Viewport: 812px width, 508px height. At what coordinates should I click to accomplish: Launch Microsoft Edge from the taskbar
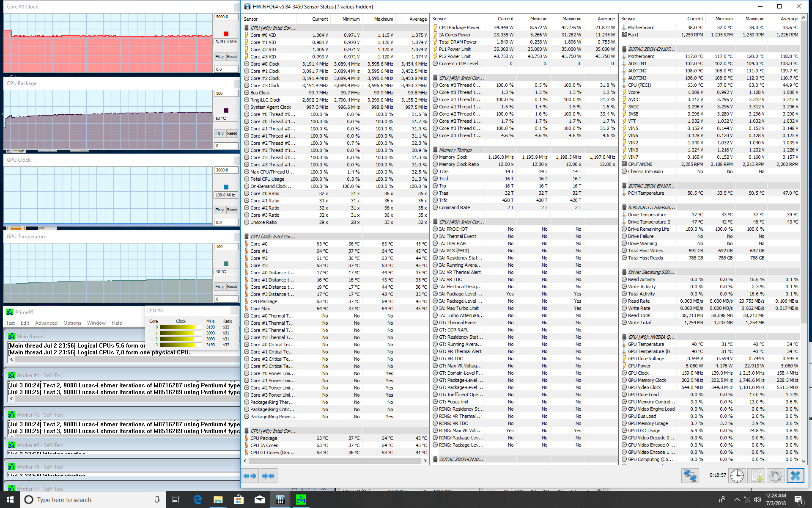[x=197, y=500]
